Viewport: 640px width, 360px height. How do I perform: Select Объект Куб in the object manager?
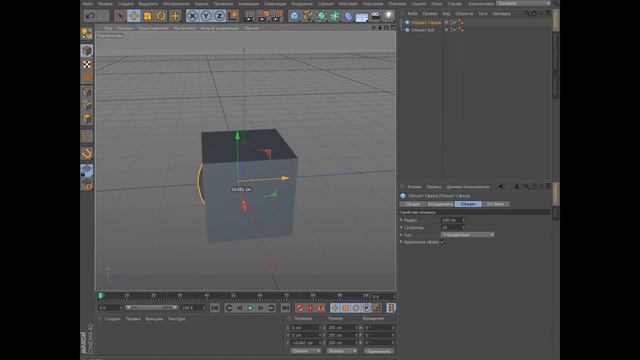click(x=423, y=30)
